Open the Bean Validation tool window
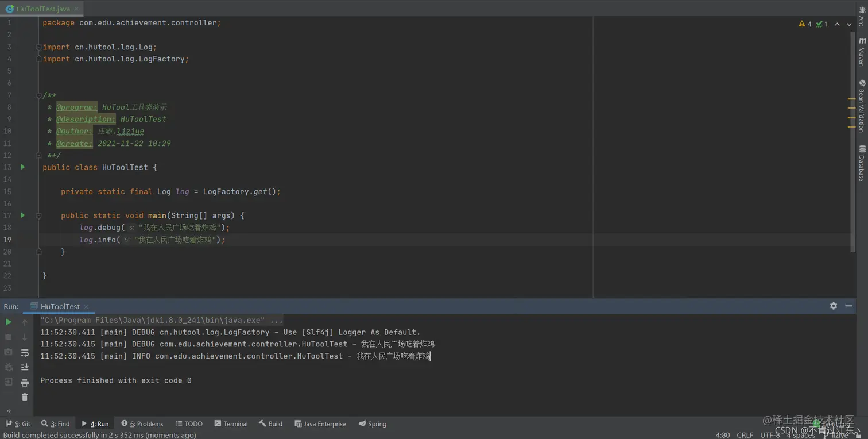 point(862,106)
